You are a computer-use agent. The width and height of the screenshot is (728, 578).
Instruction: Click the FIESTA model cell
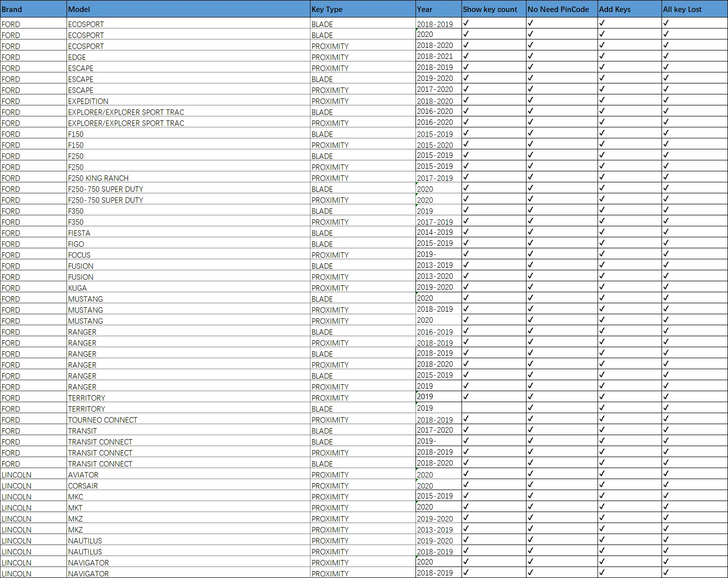click(x=188, y=233)
